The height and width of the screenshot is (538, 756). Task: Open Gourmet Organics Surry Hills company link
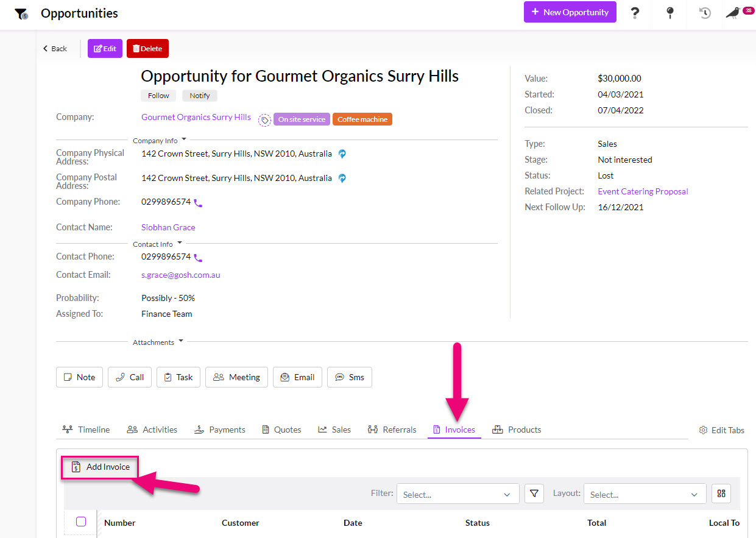coord(196,117)
